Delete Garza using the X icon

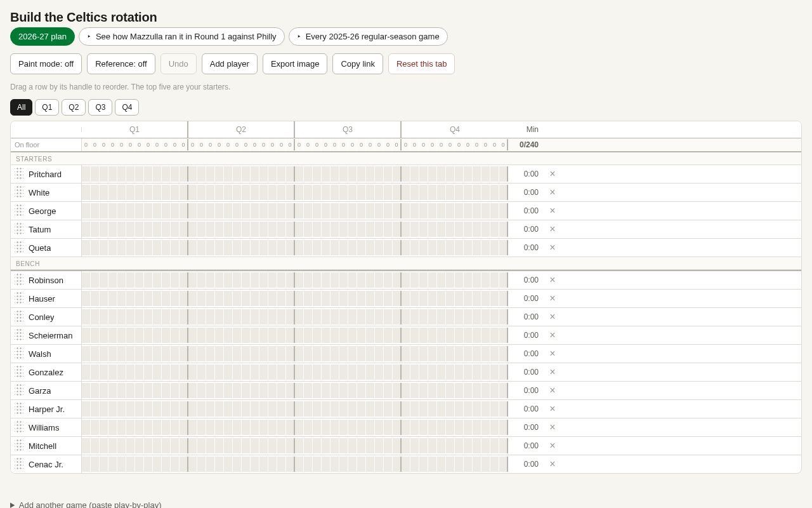coord(553,391)
